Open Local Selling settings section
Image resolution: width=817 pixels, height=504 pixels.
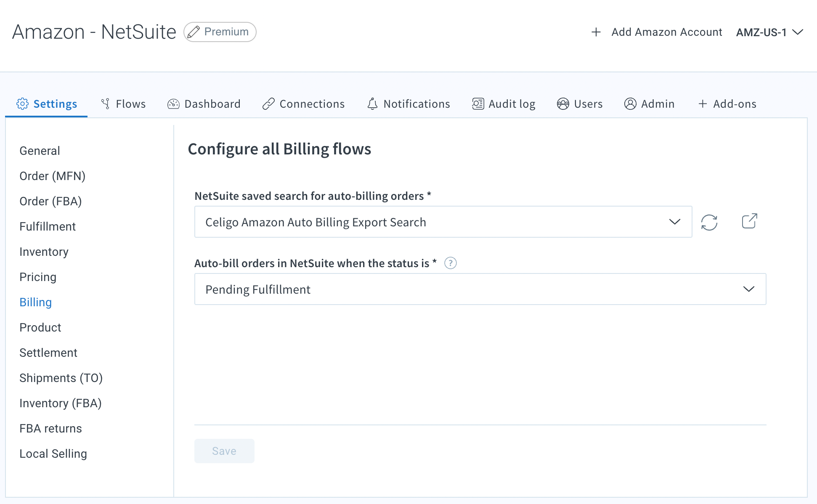coord(53,454)
